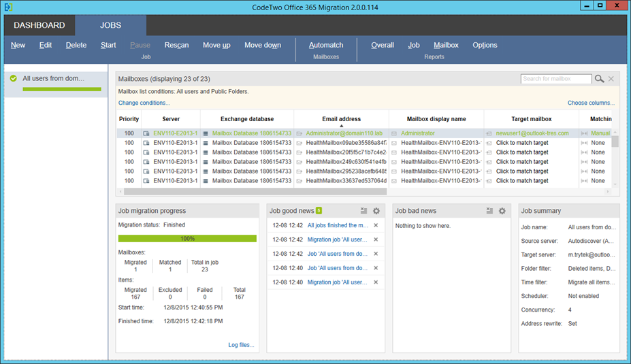Image resolution: width=631 pixels, height=364 pixels.
Task: Click the magnifier search icon
Action: [x=599, y=79]
